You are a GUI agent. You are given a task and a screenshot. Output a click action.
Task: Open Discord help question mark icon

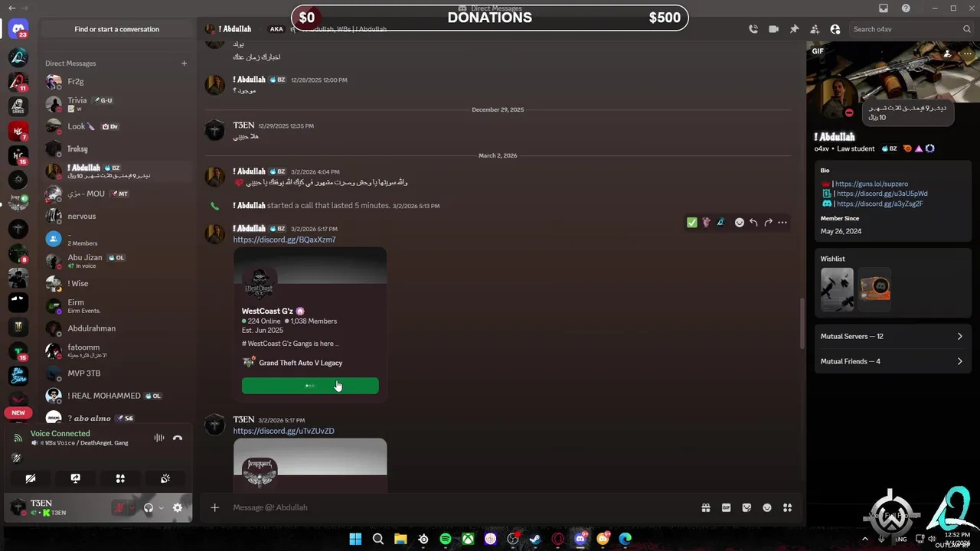pos(906,8)
